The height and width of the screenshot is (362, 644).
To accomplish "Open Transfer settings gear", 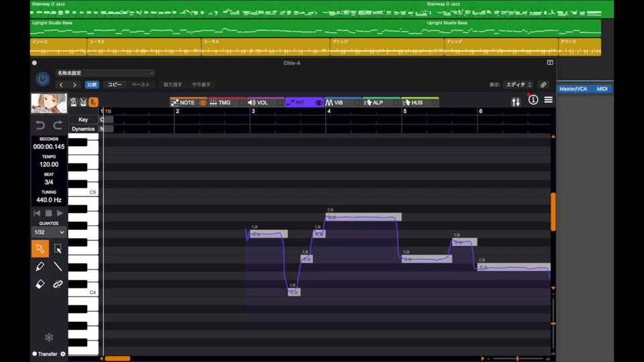I will (x=63, y=354).
